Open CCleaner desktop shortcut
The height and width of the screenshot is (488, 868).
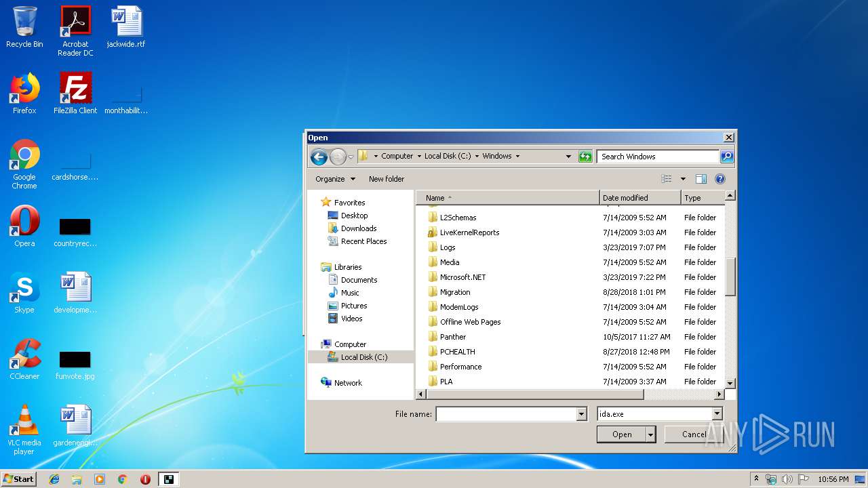(24, 359)
